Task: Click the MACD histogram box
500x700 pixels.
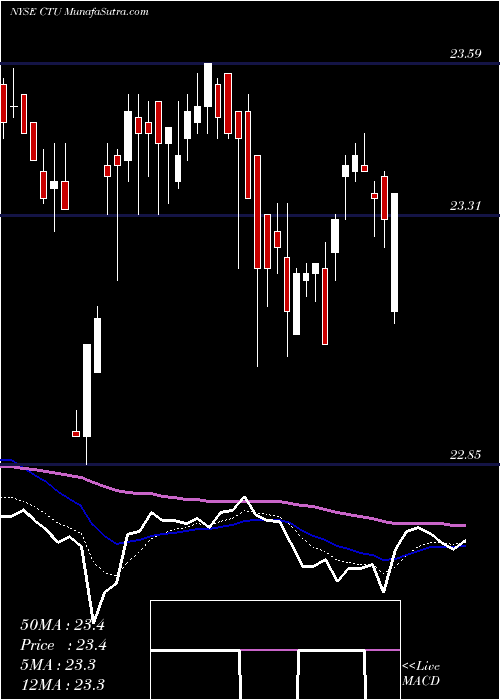Action: pos(275,650)
